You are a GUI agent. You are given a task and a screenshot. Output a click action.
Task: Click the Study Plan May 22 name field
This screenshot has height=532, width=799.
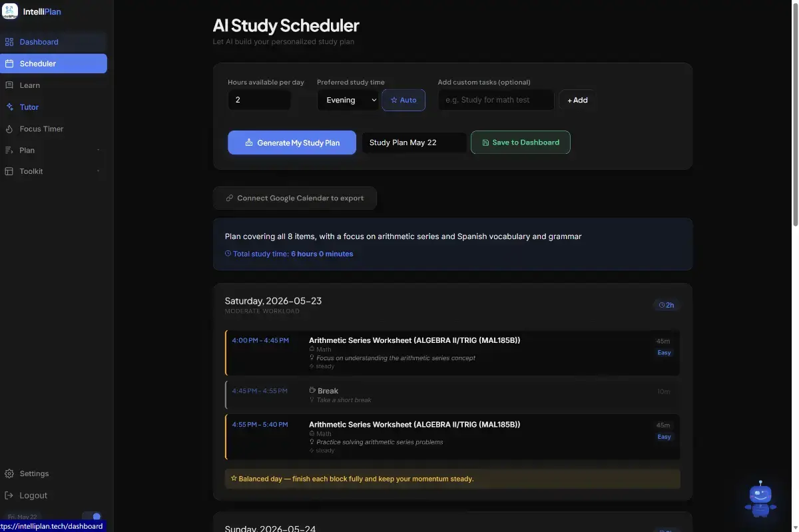pyautogui.click(x=414, y=142)
